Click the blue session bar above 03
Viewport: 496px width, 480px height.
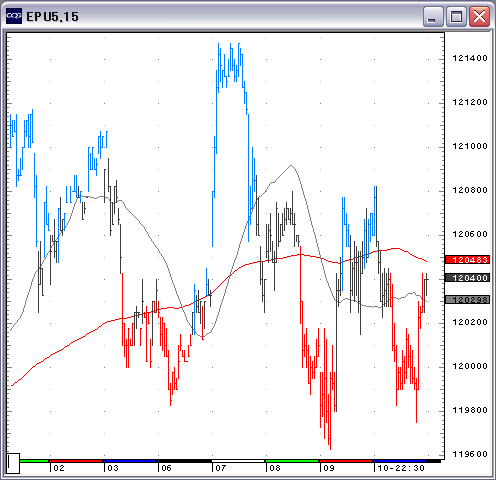(x=130, y=461)
